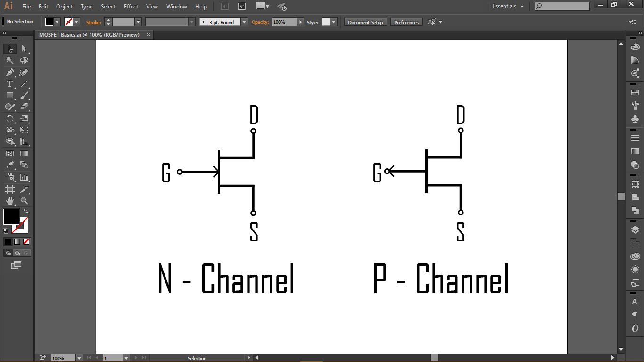Screen dimensions: 644x362
Task: Open the Preferences dialog
Action: tap(406, 22)
